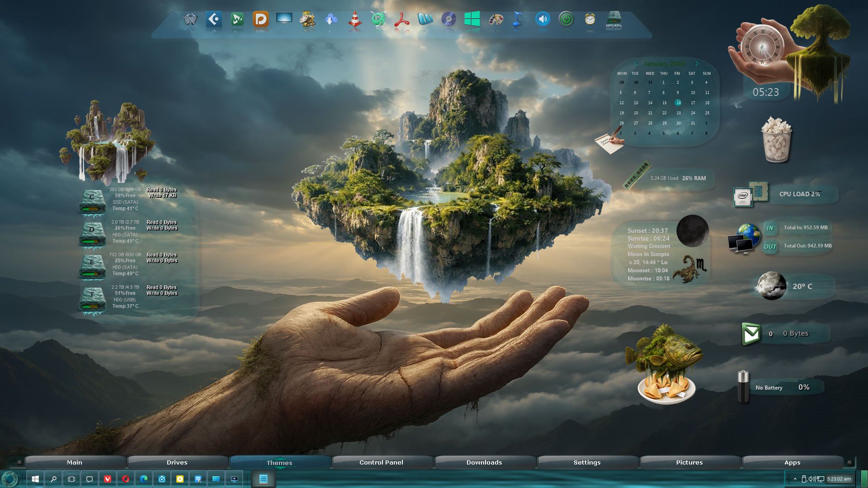Open the alarm clock dock icon
The height and width of the screenshot is (488, 868).
click(x=590, y=19)
